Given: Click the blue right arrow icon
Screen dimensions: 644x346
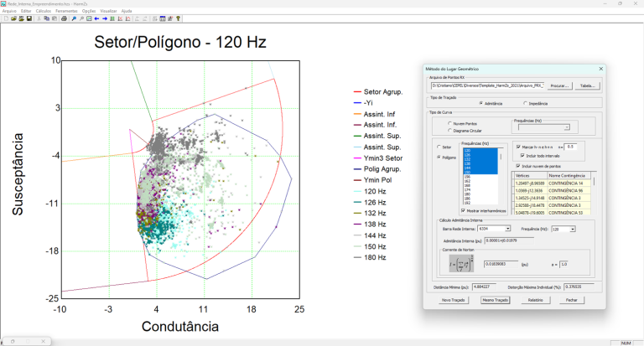Looking at the screenshot, I should coord(105,18).
